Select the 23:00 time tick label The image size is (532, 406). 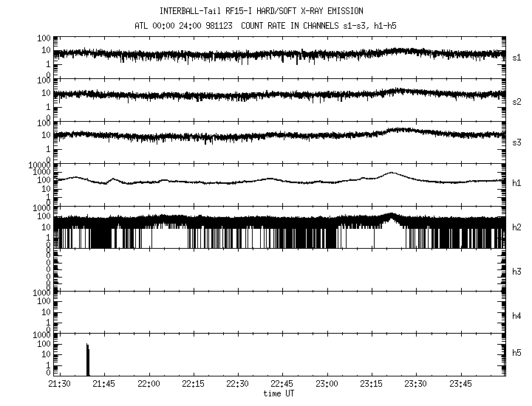tap(326, 385)
